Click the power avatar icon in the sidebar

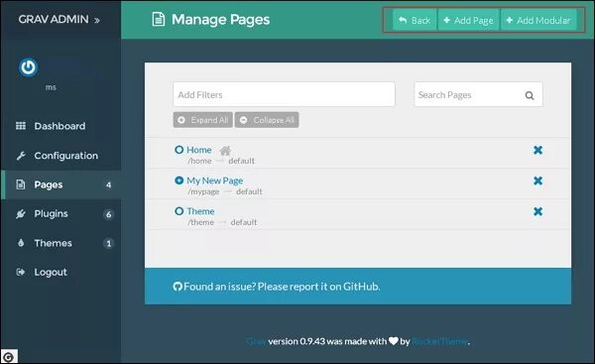click(28, 67)
